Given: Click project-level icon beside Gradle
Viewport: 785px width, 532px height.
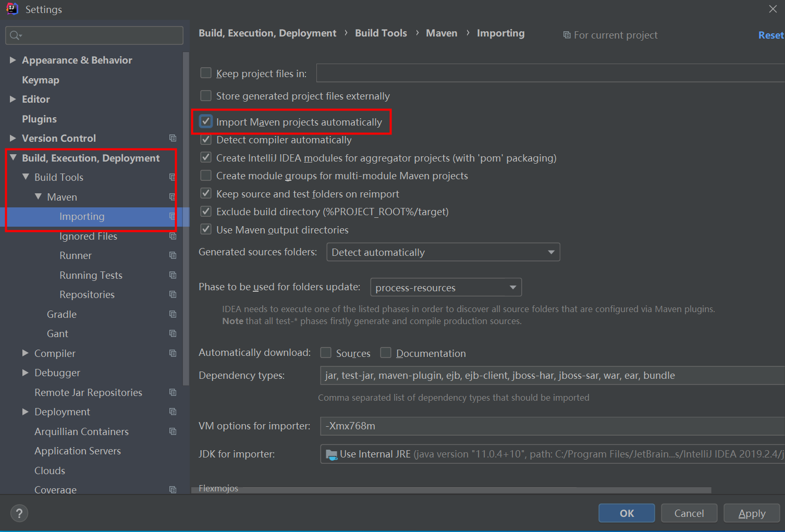Looking at the screenshot, I should coord(173,314).
